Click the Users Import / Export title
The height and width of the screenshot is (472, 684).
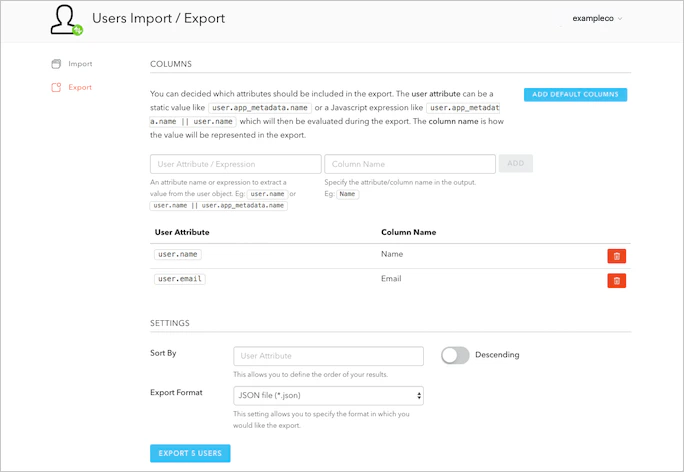point(159,18)
